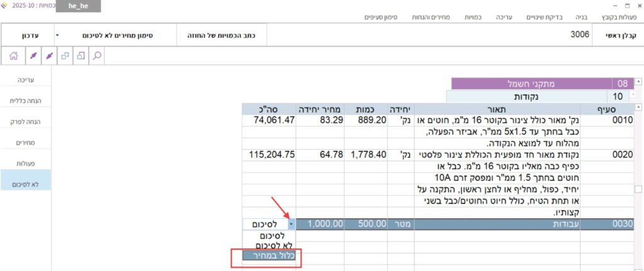
Task: Switch to the he_he tab
Action: click(x=78, y=6)
